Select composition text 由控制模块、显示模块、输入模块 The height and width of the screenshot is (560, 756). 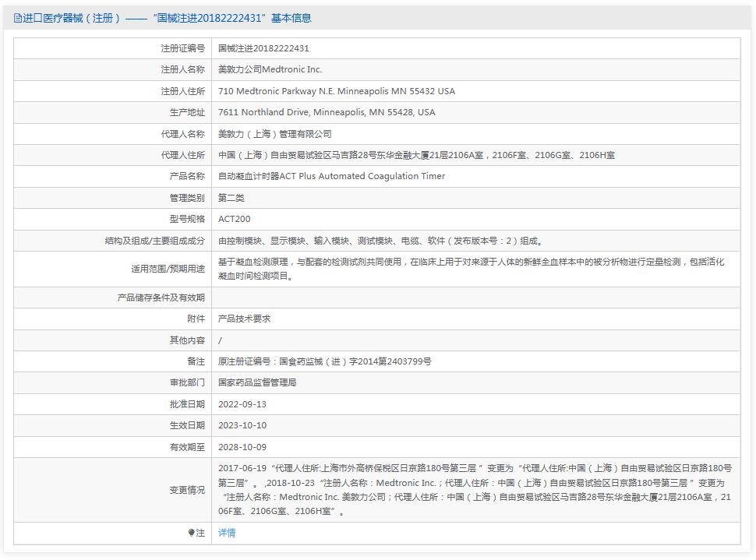381,241
